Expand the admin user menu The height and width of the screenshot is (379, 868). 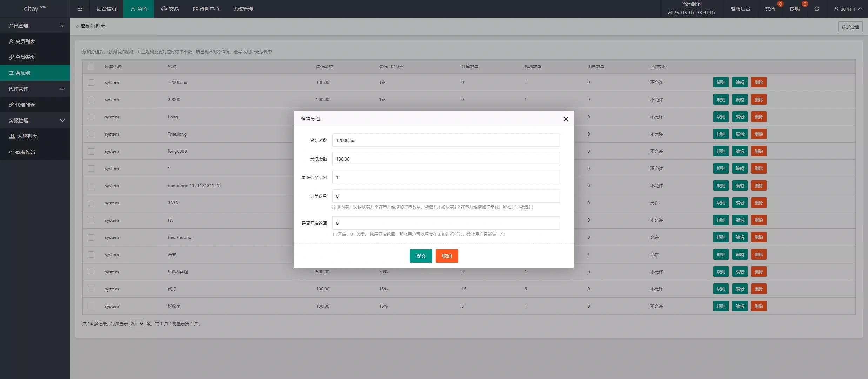pyautogui.click(x=848, y=9)
